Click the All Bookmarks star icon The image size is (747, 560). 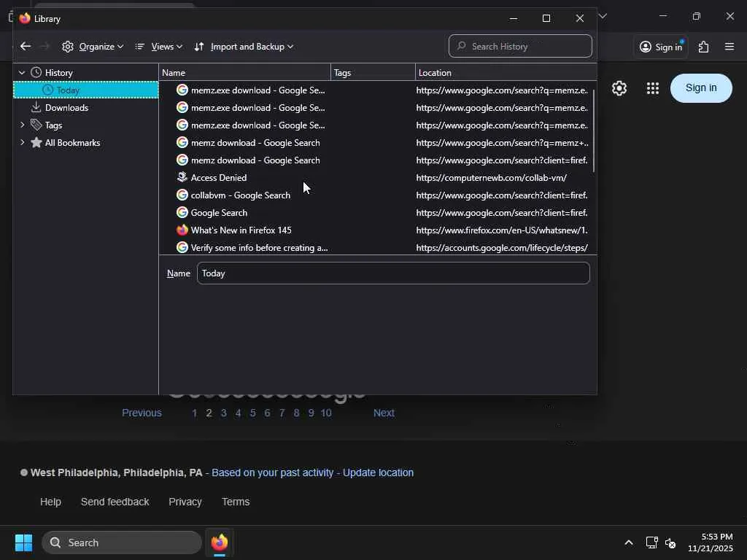tap(36, 142)
